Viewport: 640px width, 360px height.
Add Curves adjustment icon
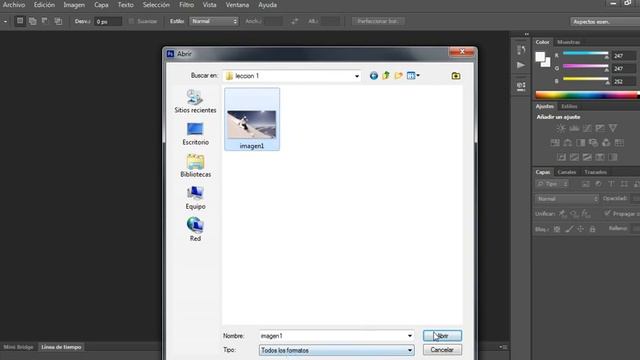[587, 128]
